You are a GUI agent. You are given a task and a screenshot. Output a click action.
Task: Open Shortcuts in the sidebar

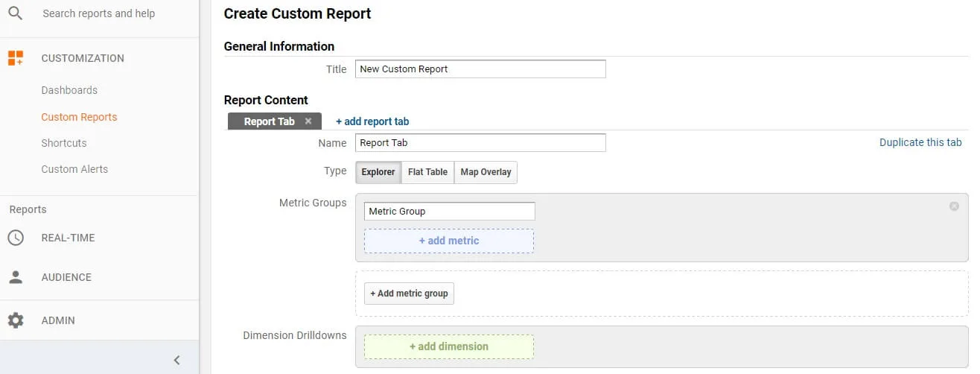tap(64, 143)
